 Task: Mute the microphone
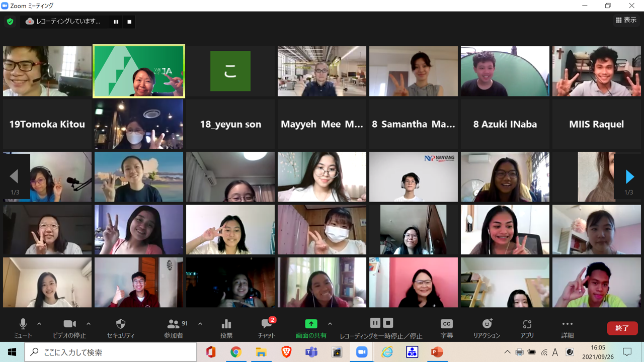pos(23,328)
